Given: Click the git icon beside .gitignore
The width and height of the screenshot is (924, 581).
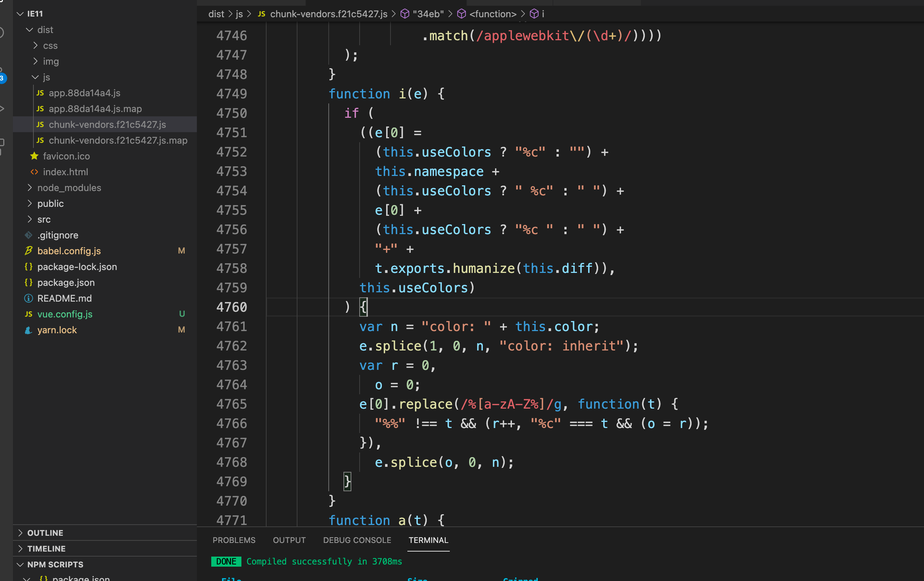Looking at the screenshot, I should click(x=28, y=235).
